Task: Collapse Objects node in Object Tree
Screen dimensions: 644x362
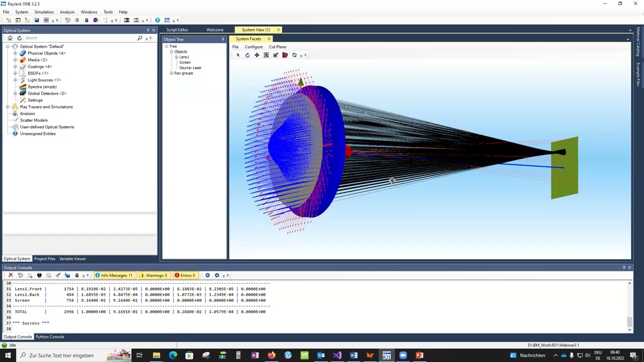Action: pos(172,52)
